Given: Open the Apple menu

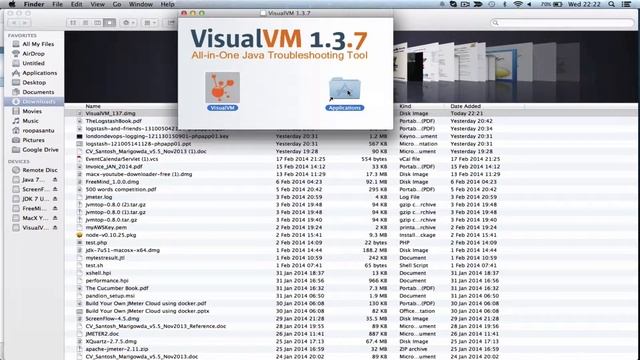Looking at the screenshot, I should click(12, 4).
